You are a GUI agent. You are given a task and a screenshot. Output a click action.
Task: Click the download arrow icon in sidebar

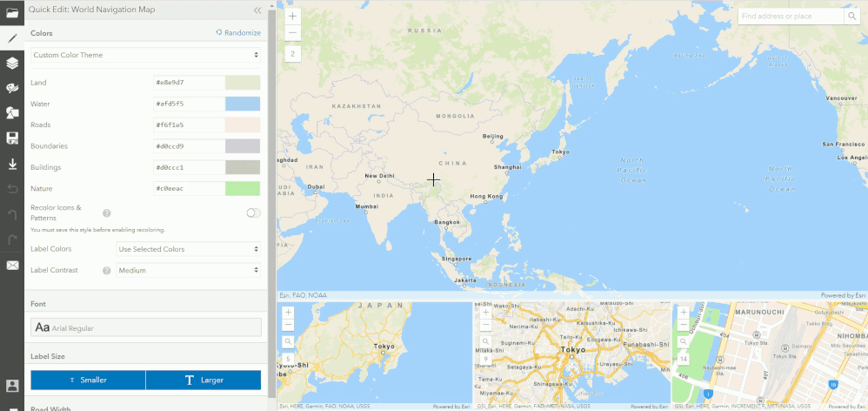click(12, 164)
